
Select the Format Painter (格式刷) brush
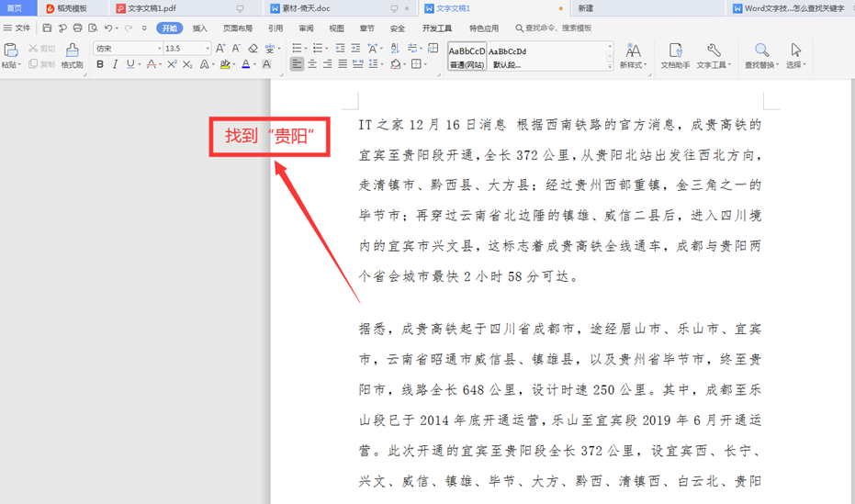tap(72, 56)
